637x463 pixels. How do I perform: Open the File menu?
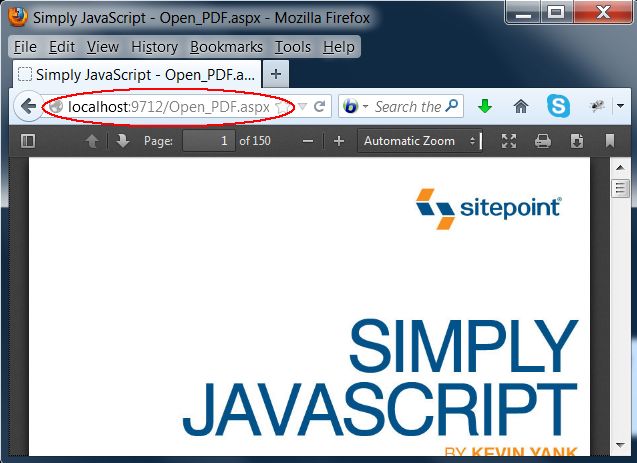point(25,47)
